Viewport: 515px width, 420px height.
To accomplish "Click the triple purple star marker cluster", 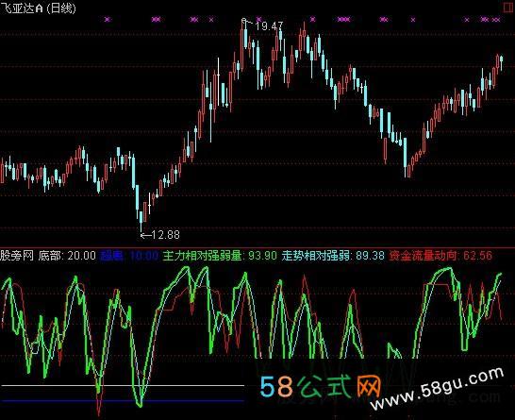I will click(344, 20).
